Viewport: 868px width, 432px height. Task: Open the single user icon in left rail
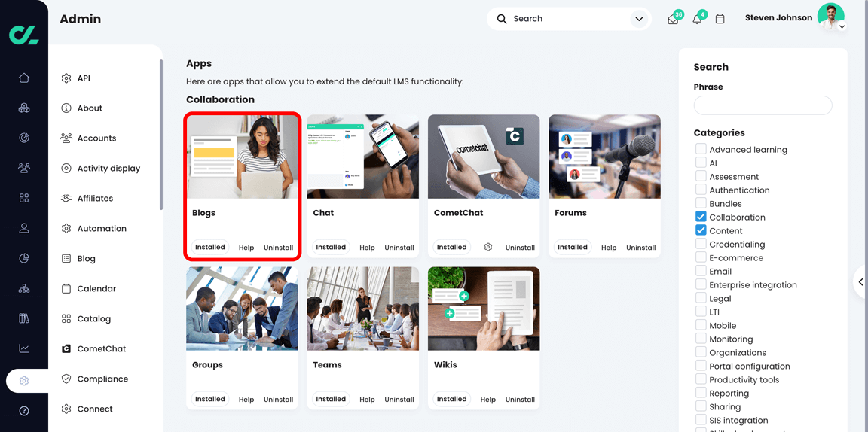tap(24, 227)
